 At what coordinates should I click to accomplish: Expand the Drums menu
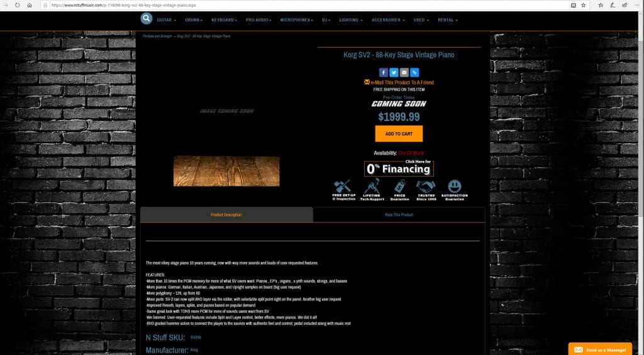194,19
